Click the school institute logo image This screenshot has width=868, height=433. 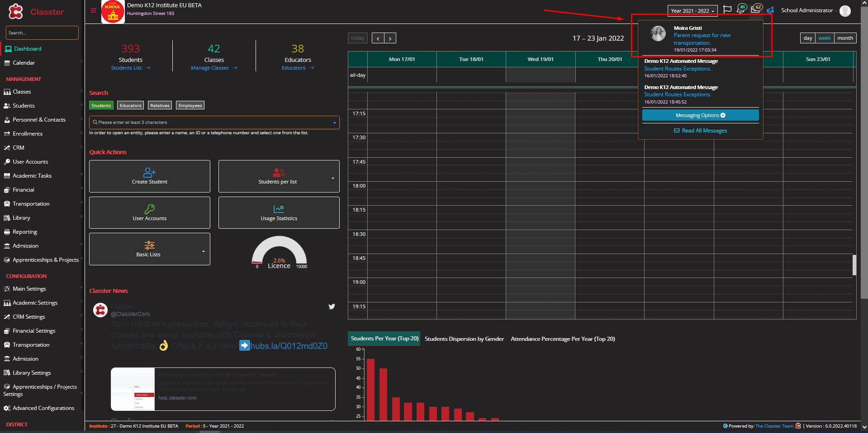pyautogui.click(x=113, y=12)
